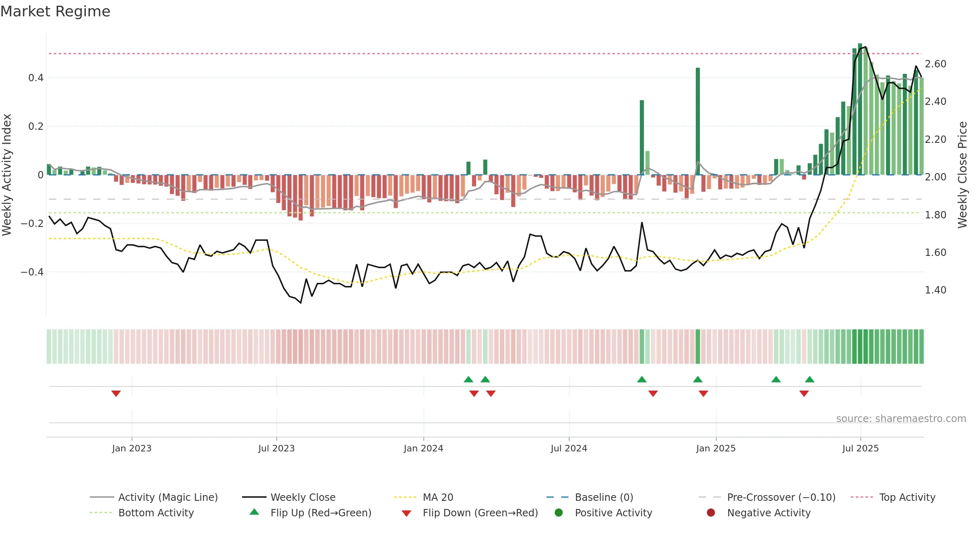Click the 1.40 price axis tick label
The width and height of the screenshot is (980, 551).
pos(935,290)
